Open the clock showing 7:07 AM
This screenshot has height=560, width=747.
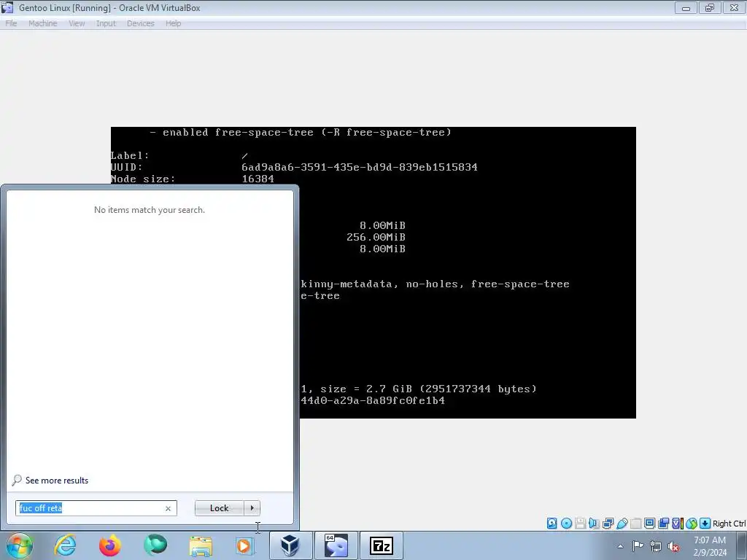(x=710, y=546)
